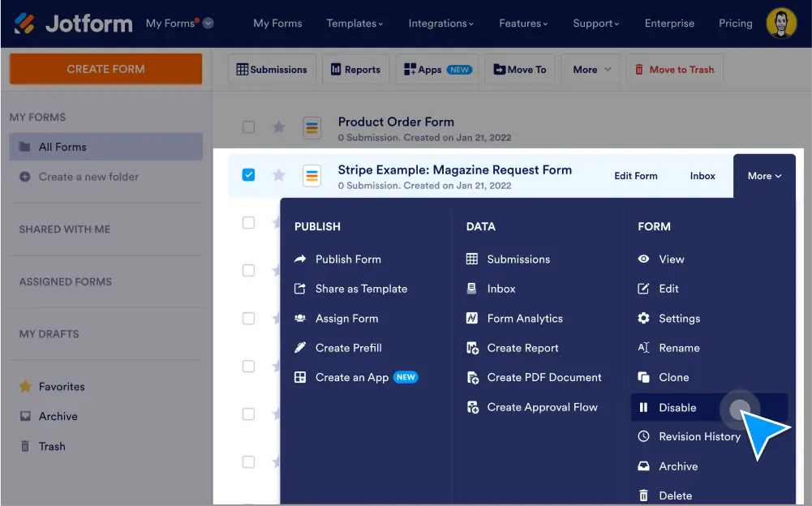
Task: Click the Form Analytics icon
Action: click(472, 319)
